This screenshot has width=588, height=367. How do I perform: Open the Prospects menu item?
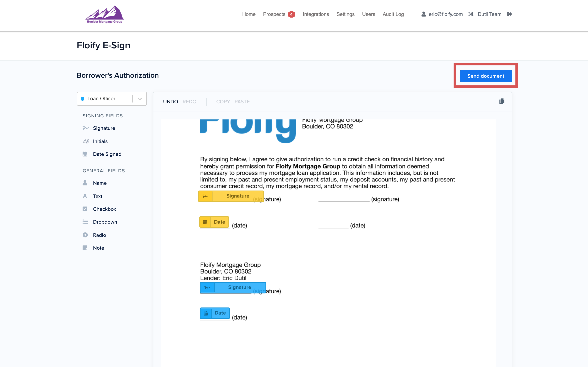pos(274,14)
